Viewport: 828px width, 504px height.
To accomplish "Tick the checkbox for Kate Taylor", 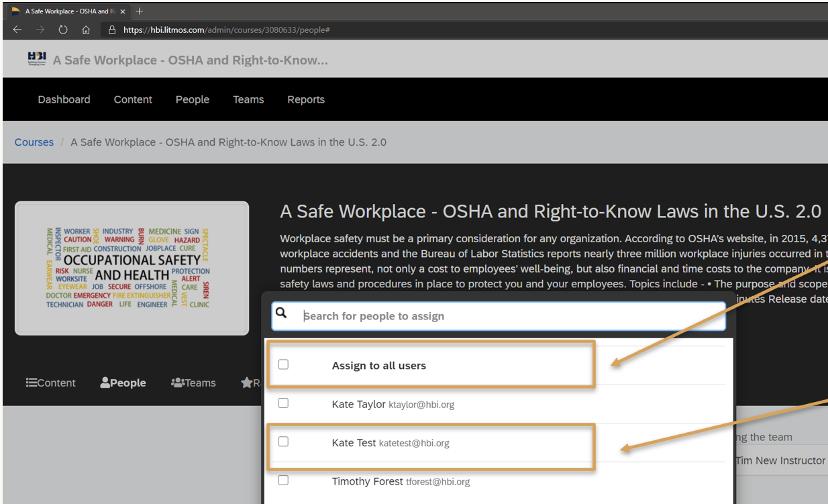I will click(283, 403).
